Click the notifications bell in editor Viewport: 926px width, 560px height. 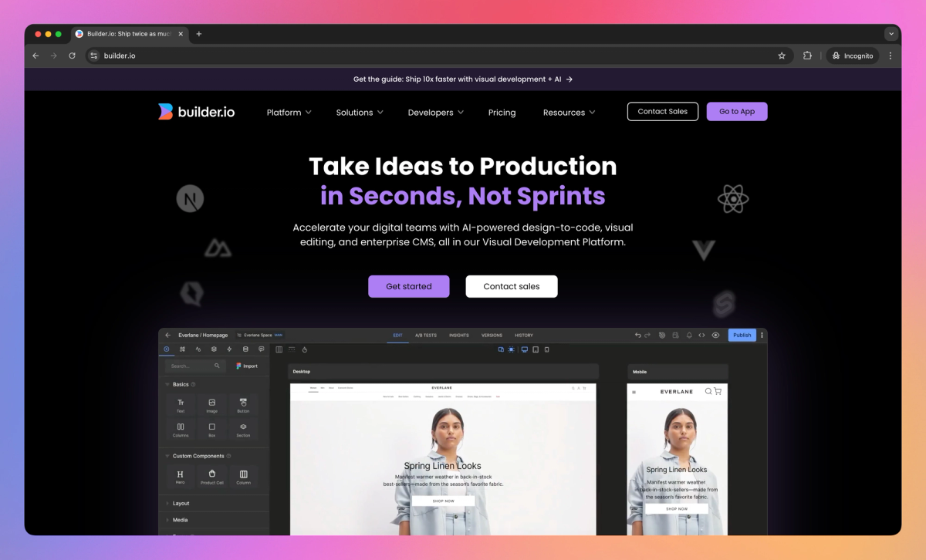point(689,335)
